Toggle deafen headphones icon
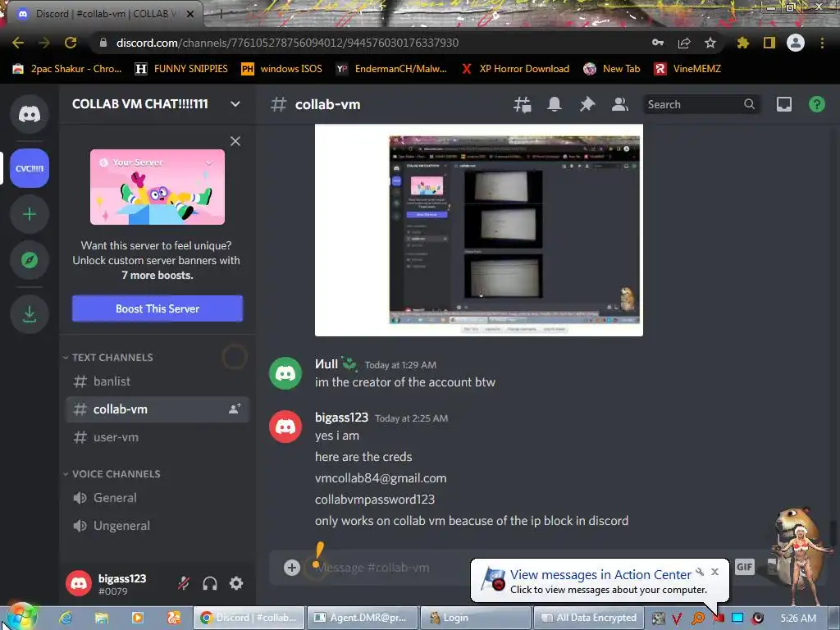The image size is (840, 630). pyautogui.click(x=210, y=583)
